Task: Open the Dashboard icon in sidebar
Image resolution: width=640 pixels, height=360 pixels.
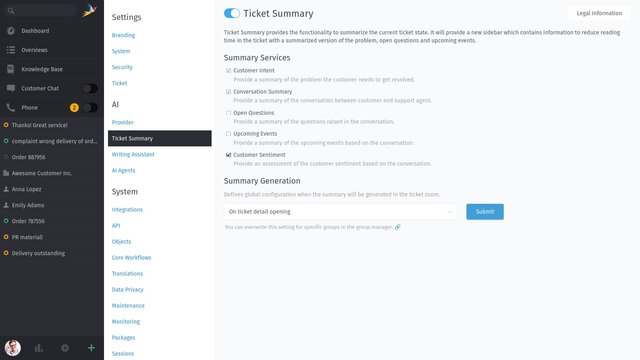Action: (x=11, y=31)
